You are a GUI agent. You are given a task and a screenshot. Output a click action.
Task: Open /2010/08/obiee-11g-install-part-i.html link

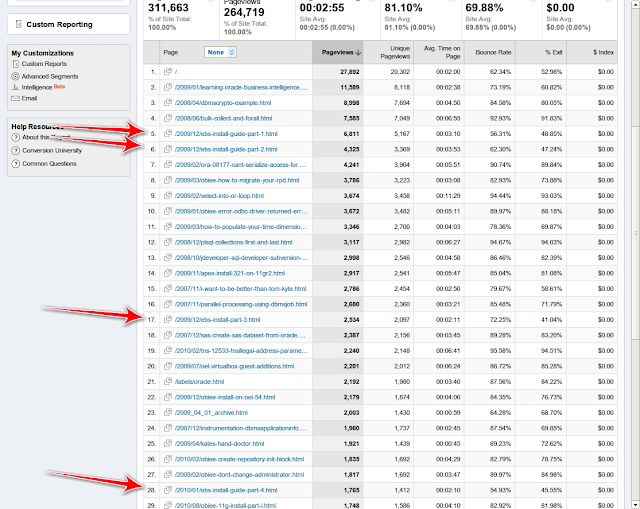click(x=225, y=506)
